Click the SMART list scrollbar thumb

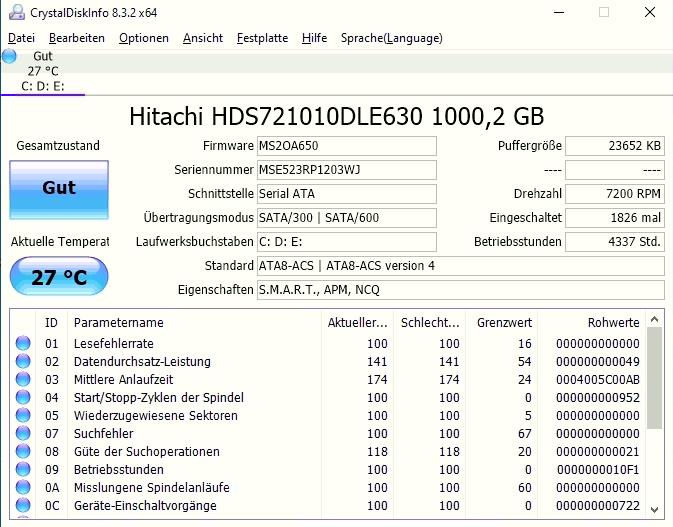click(x=655, y=379)
